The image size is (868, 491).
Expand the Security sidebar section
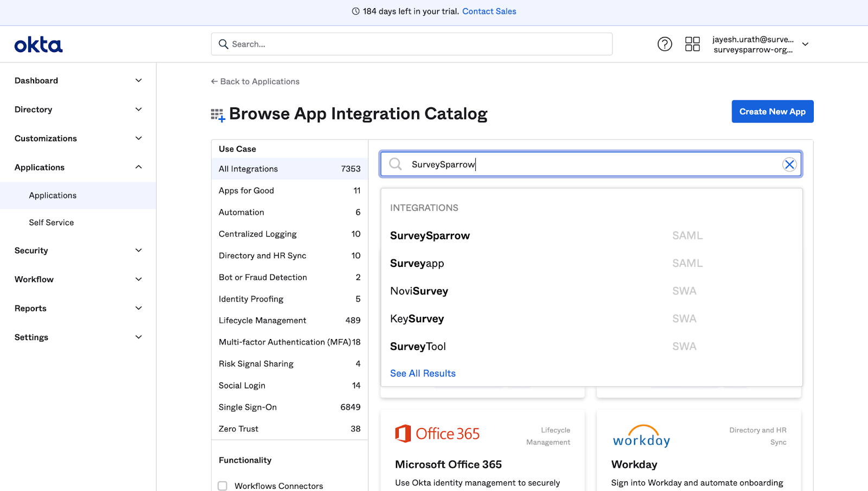pos(138,250)
